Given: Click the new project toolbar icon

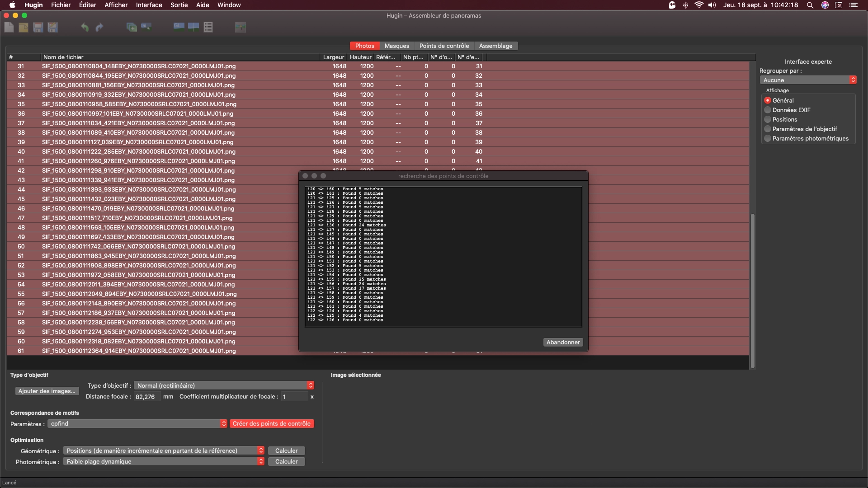Looking at the screenshot, I should click(x=9, y=27).
